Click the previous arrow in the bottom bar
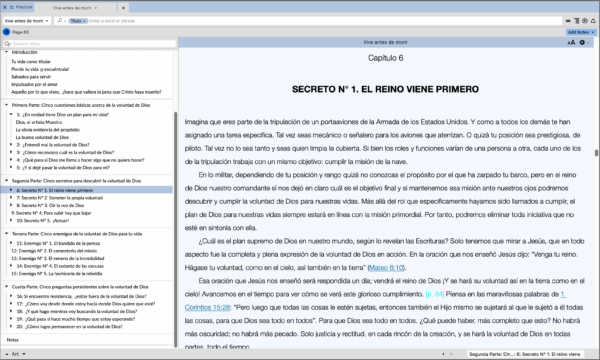The width and height of the screenshot is (600, 360). click(x=443, y=354)
